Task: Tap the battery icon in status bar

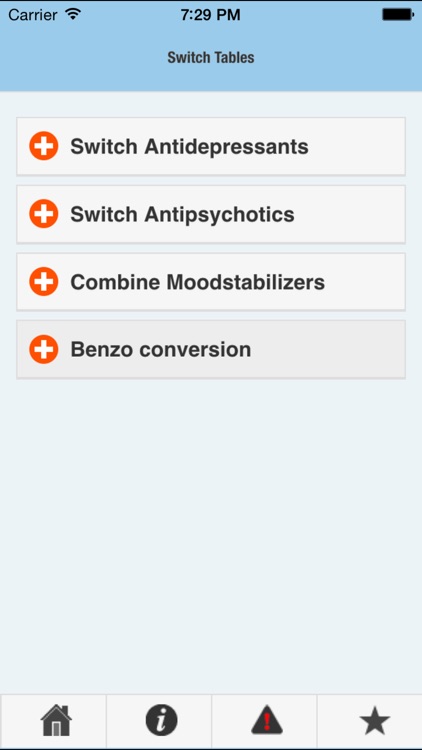Action: (x=398, y=15)
